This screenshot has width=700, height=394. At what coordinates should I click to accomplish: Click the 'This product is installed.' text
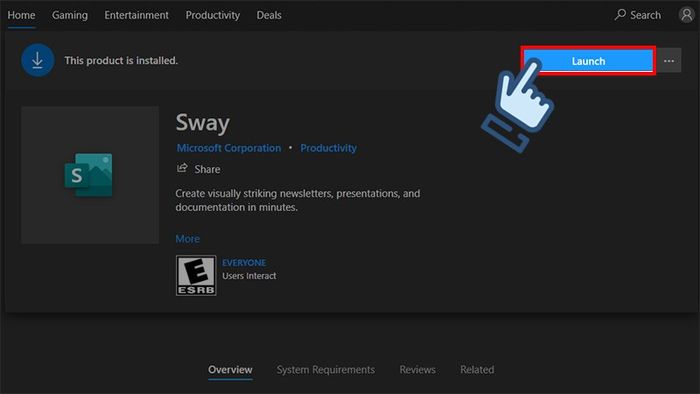pos(121,60)
